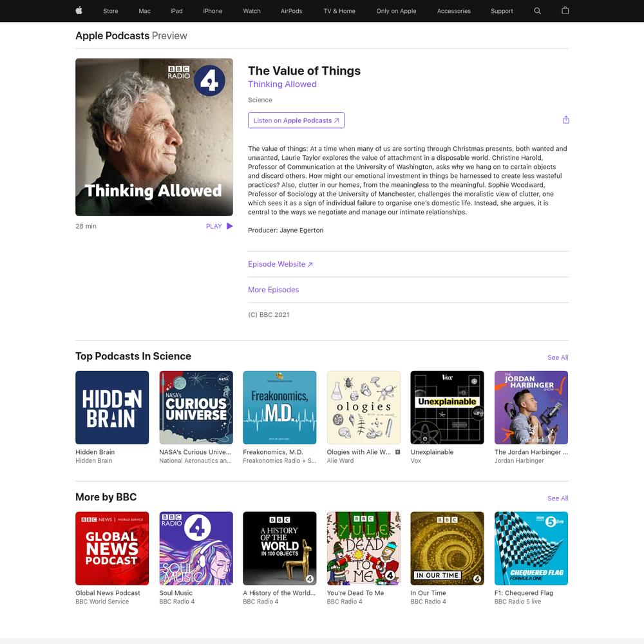Open the iPad menu
Viewport: 644px width, 644px height.
point(176,11)
